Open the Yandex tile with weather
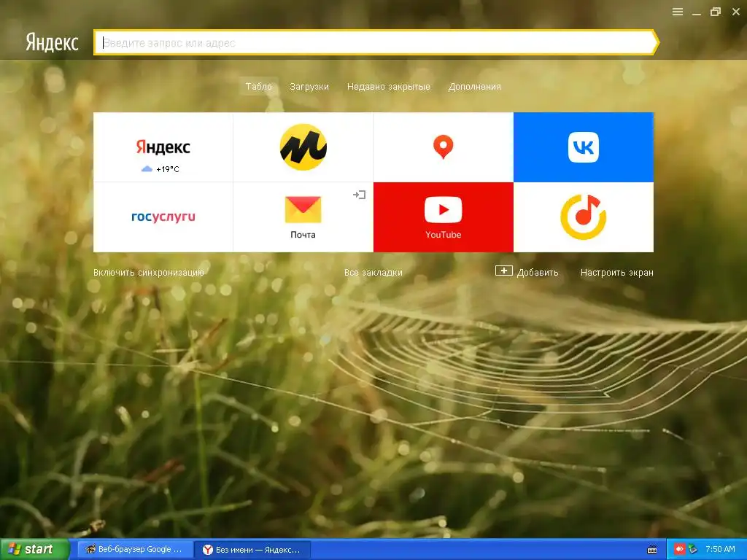 tap(163, 147)
